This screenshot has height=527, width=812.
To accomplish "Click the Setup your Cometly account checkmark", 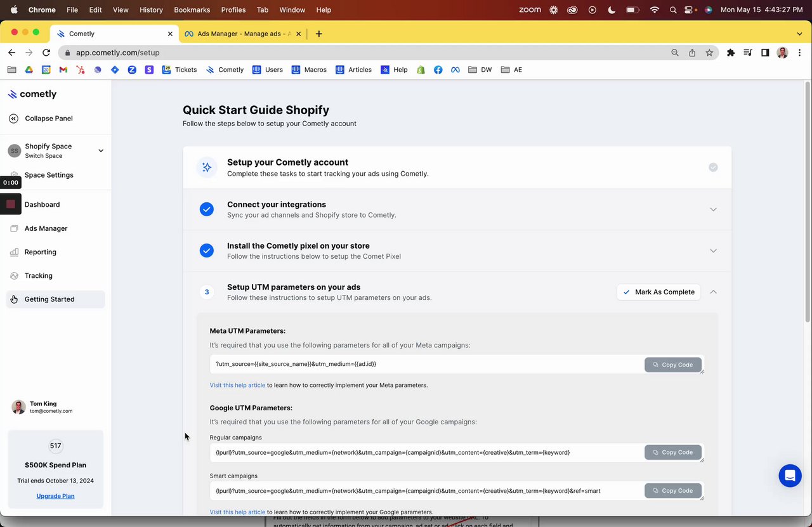I will point(713,167).
